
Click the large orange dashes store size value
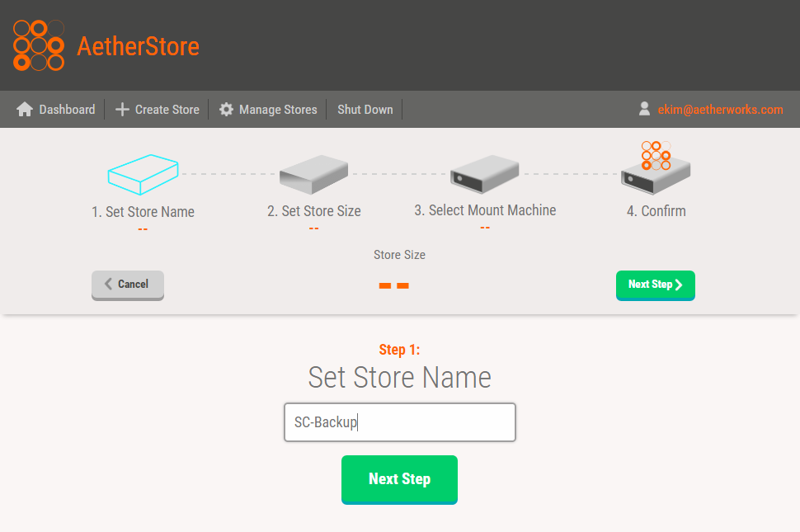(394, 285)
